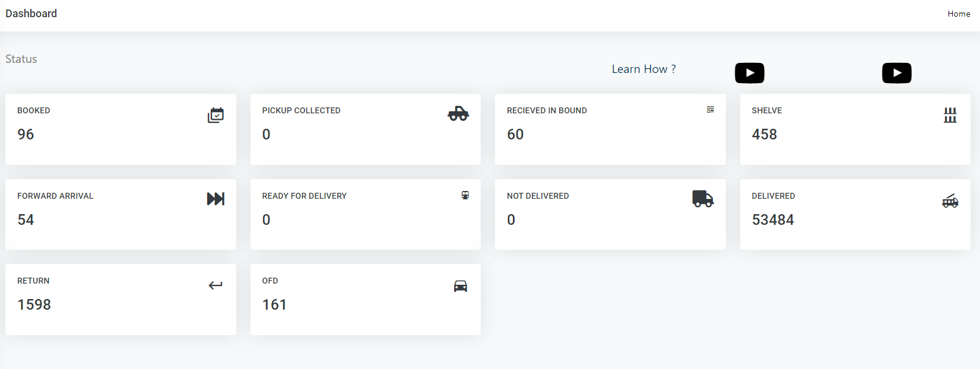
Task: Open the Booked status card showing 96
Action: click(120, 129)
